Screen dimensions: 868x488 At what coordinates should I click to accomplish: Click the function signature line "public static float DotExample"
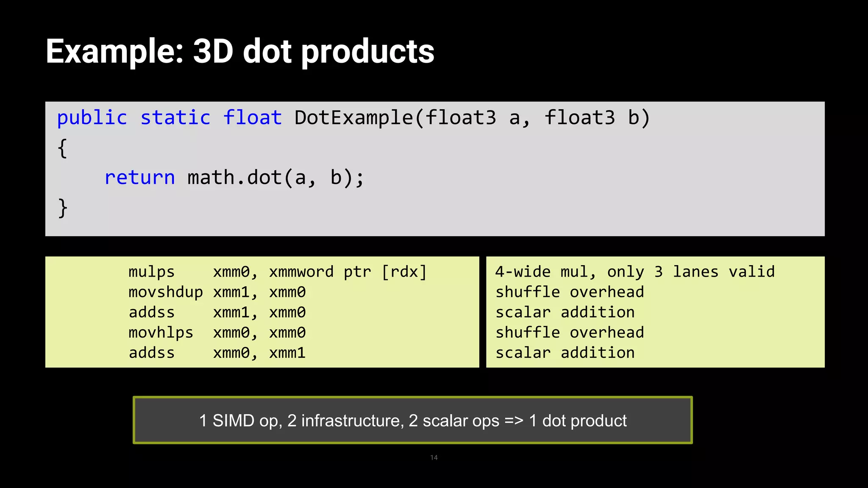(353, 118)
